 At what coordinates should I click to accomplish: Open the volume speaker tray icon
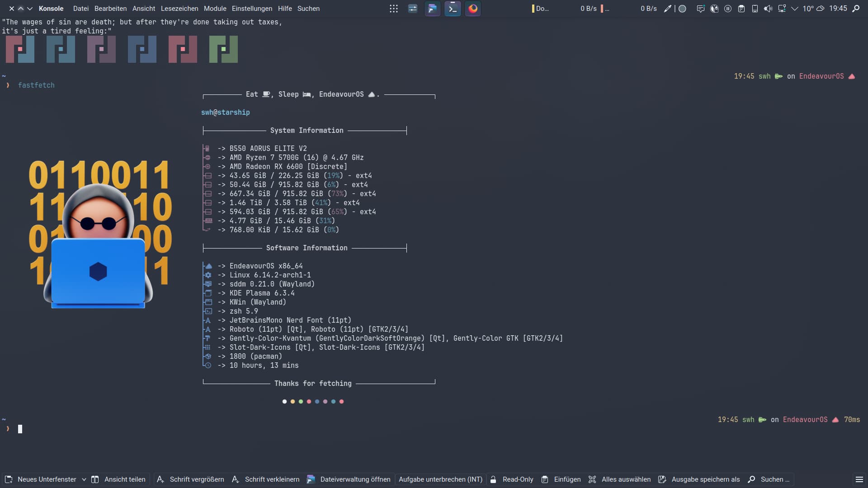click(768, 9)
